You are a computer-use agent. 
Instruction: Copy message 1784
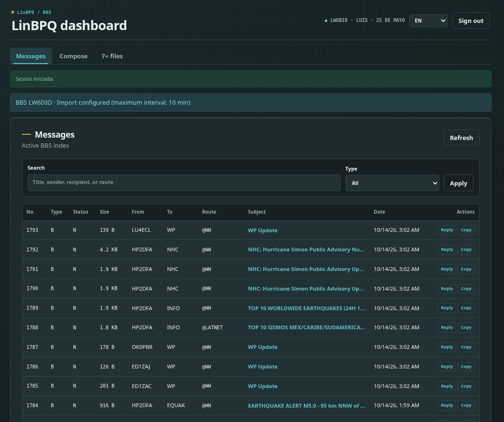coord(466,406)
